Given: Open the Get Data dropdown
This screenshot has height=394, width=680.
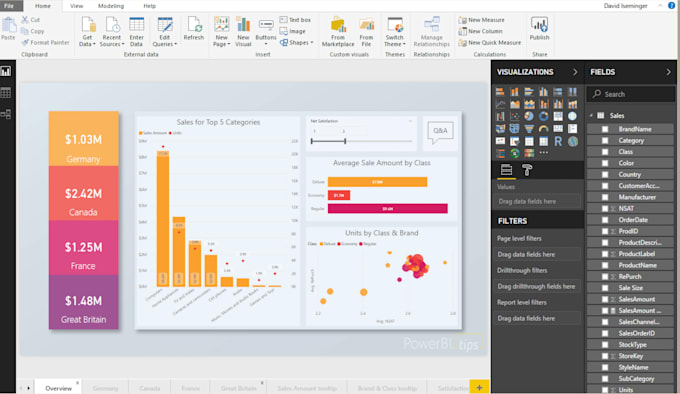Looking at the screenshot, I should click(87, 31).
